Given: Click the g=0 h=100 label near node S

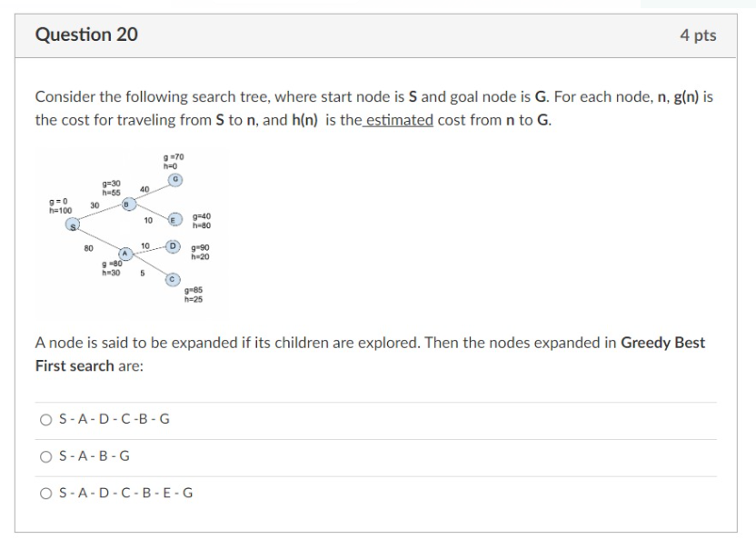Looking at the screenshot, I should (60, 206).
